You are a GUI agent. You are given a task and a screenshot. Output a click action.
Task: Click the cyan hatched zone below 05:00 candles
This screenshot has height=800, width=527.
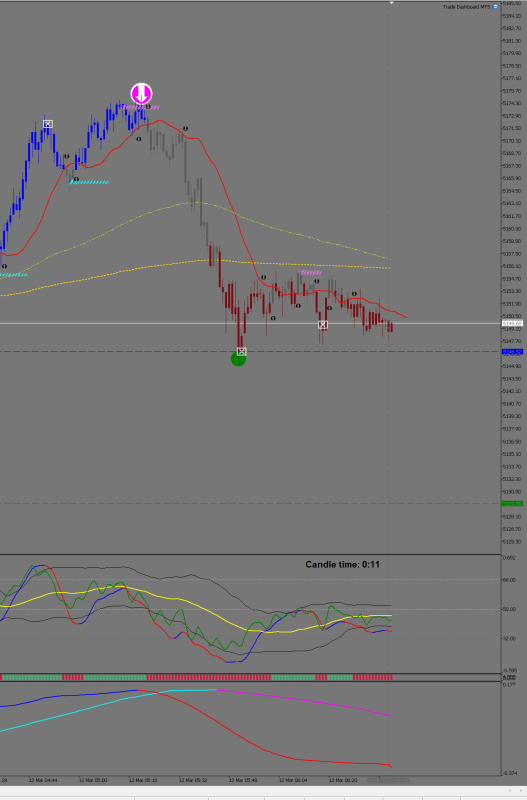coord(89,182)
